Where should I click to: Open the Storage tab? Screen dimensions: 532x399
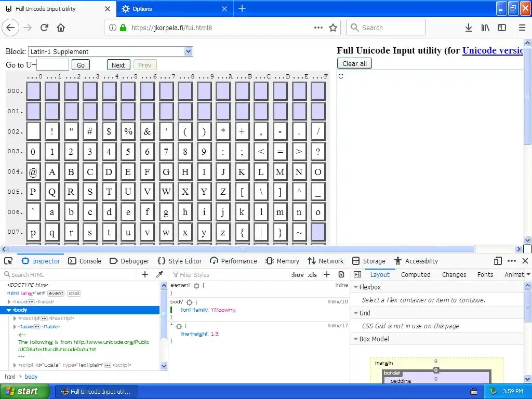[369, 261]
